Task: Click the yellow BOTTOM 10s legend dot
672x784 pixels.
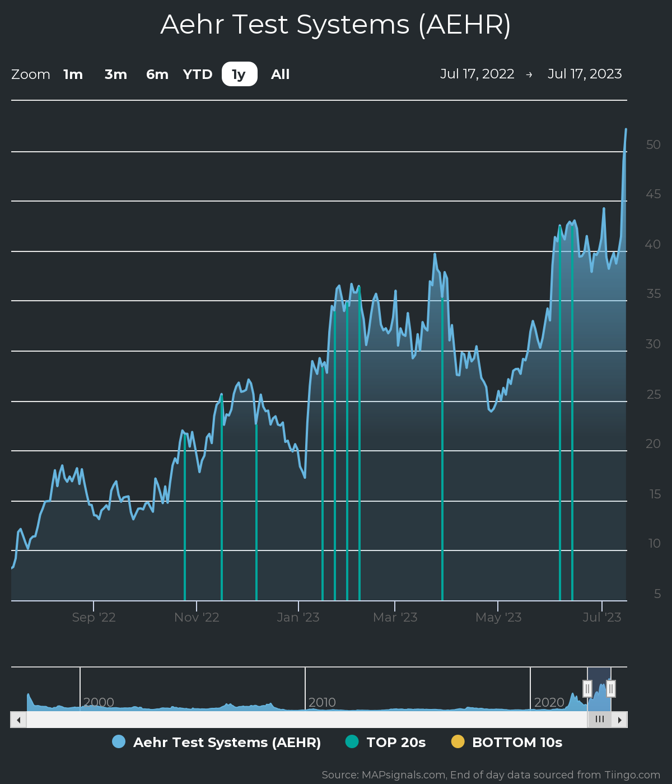Action: (458, 741)
